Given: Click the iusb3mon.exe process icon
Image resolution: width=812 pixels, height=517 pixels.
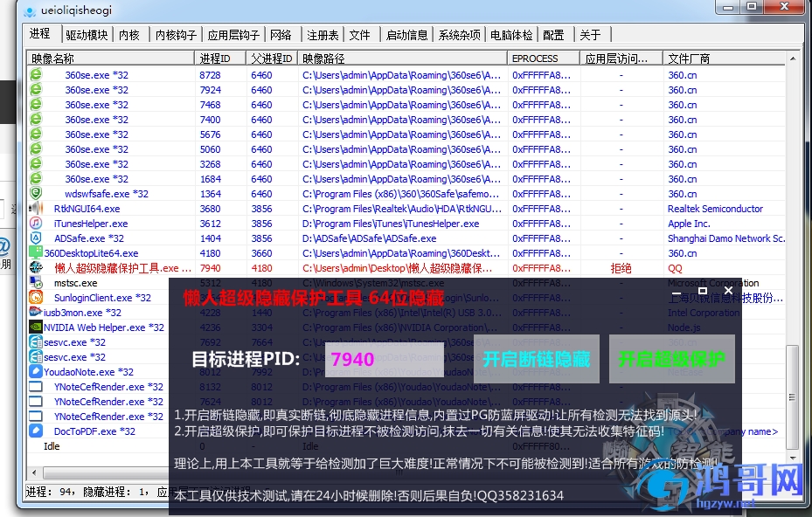Looking at the screenshot, I should click(x=36, y=312).
